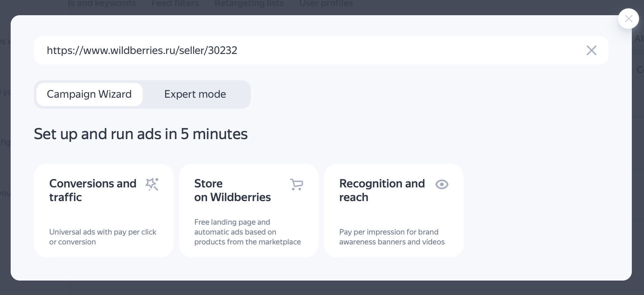Pick the Store on Wildberries title
This screenshot has height=295, width=644.
point(232,190)
